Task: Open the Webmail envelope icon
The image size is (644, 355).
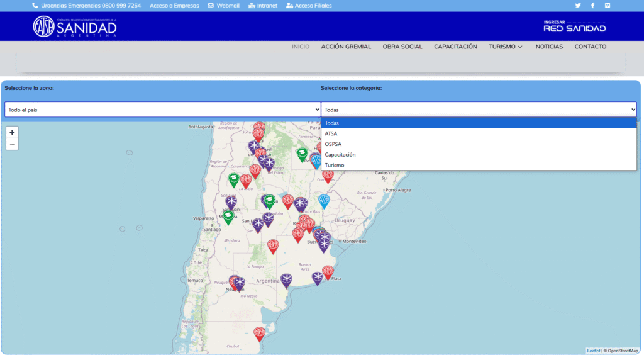Action: click(211, 5)
